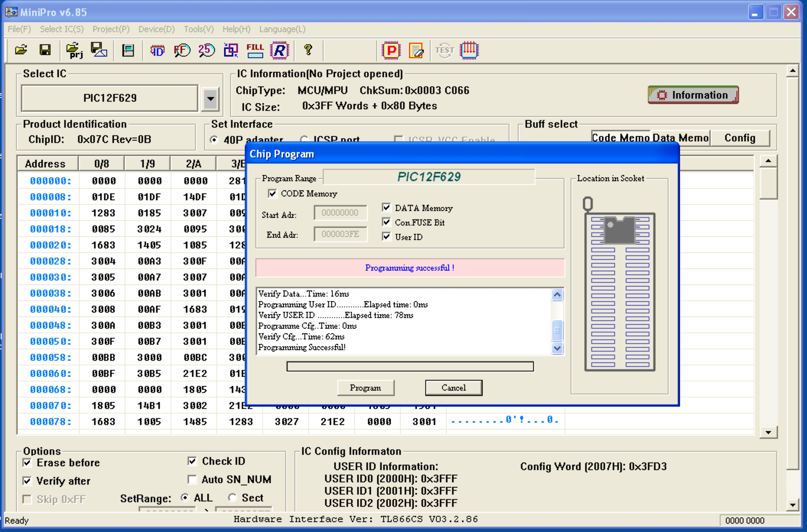Click the TEST toolbar icon
This screenshot has height=532, width=807.
[x=444, y=50]
